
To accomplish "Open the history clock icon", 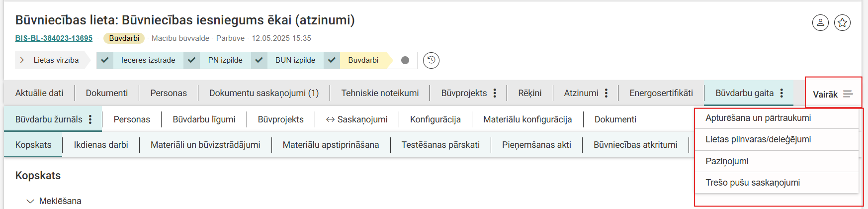I will tap(431, 60).
